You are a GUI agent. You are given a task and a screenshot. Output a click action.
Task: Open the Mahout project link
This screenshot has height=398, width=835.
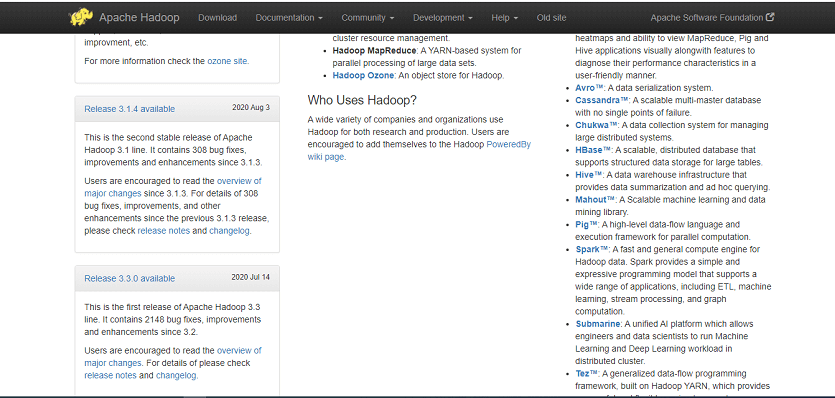pyautogui.click(x=595, y=200)
